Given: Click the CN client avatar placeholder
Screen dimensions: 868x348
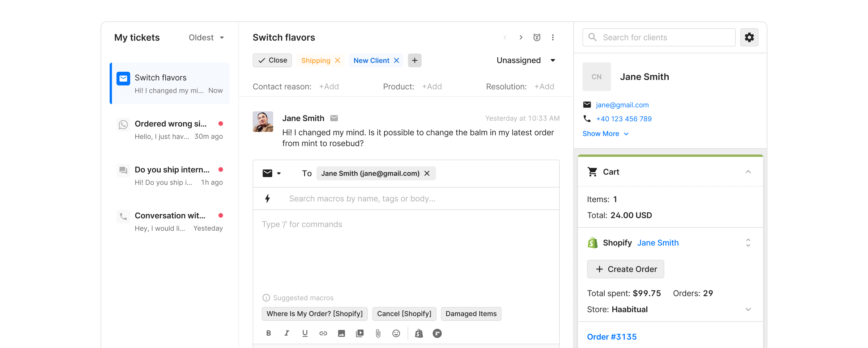Looking at the screenshot, I should [x=596, y=77].
